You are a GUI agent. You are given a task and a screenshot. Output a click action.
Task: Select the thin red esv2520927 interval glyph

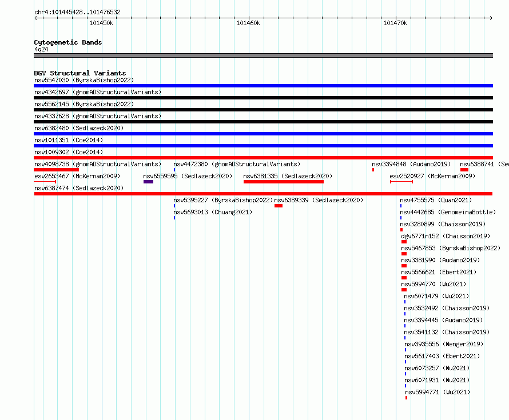(401, 182)
